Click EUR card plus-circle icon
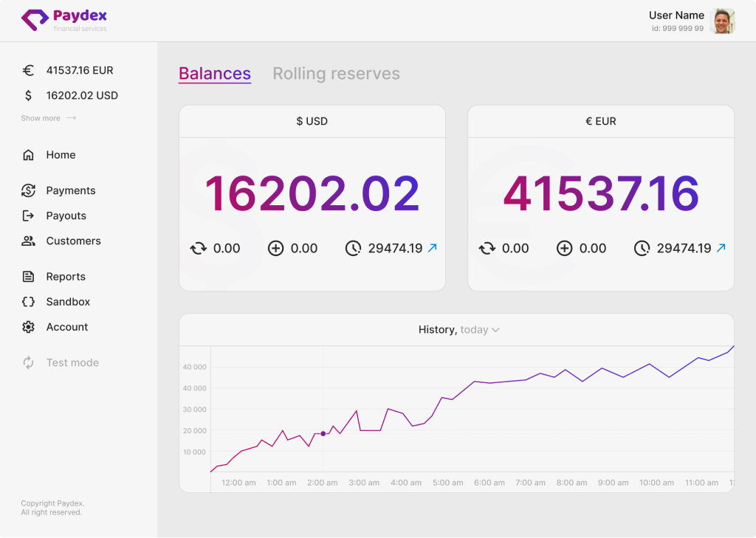The image size is (756, 538). coord(565,248)
